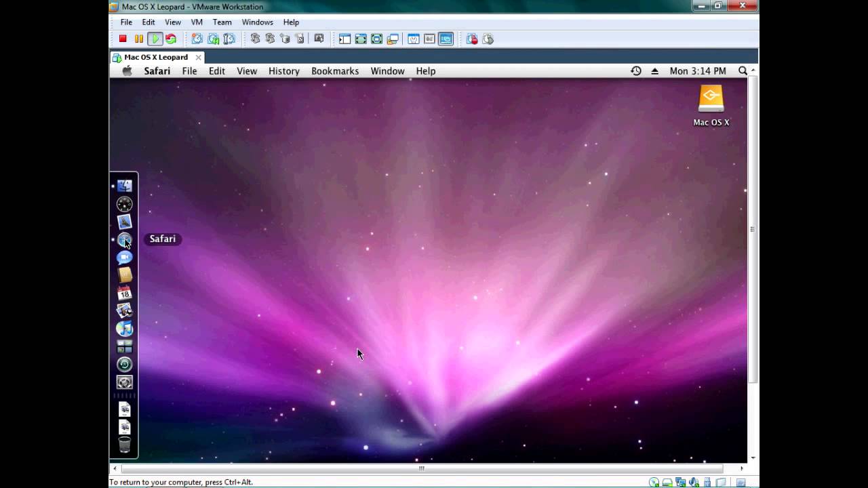Toggle the sidebar view icon in VMware toolbar
Screen dimensions: 868x488
344,39
